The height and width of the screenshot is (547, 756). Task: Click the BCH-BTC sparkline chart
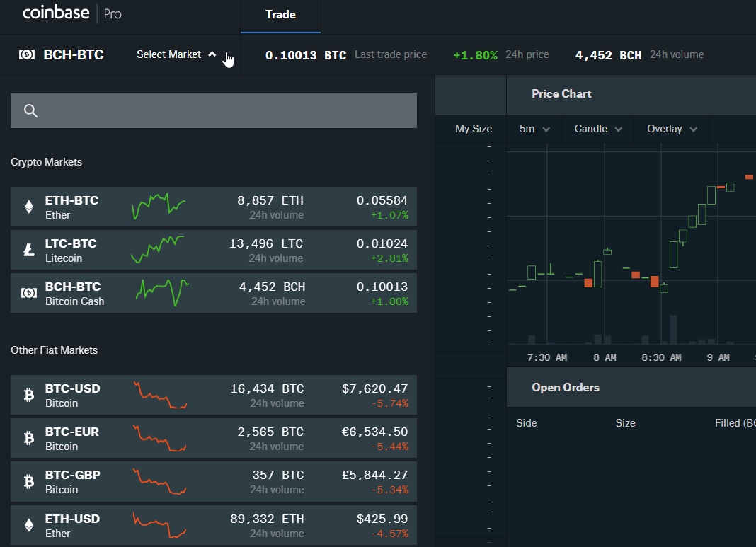162,292
